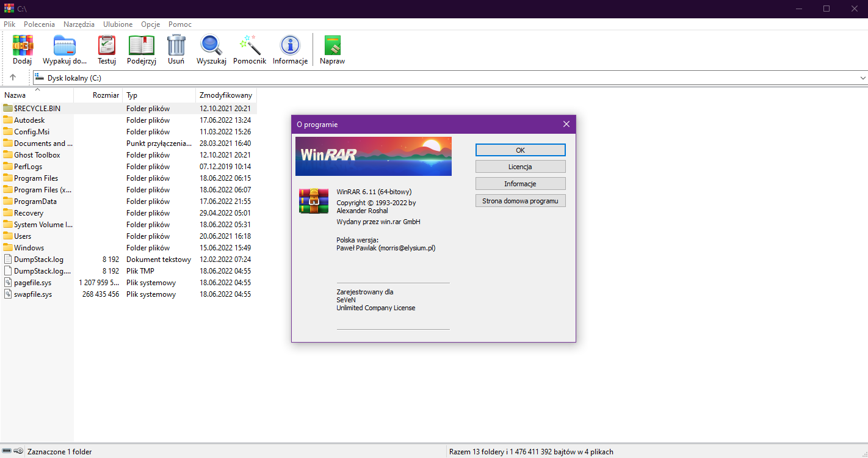This screenshot has height=458, width=868.
Task: Open the Pomoc menu
Action: point(180,24)
